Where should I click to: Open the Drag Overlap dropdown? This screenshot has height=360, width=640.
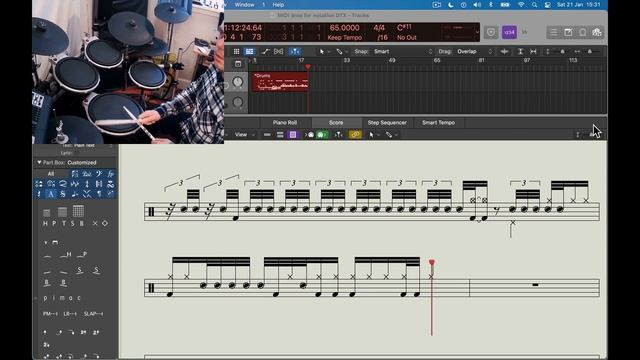pos(475,51)
